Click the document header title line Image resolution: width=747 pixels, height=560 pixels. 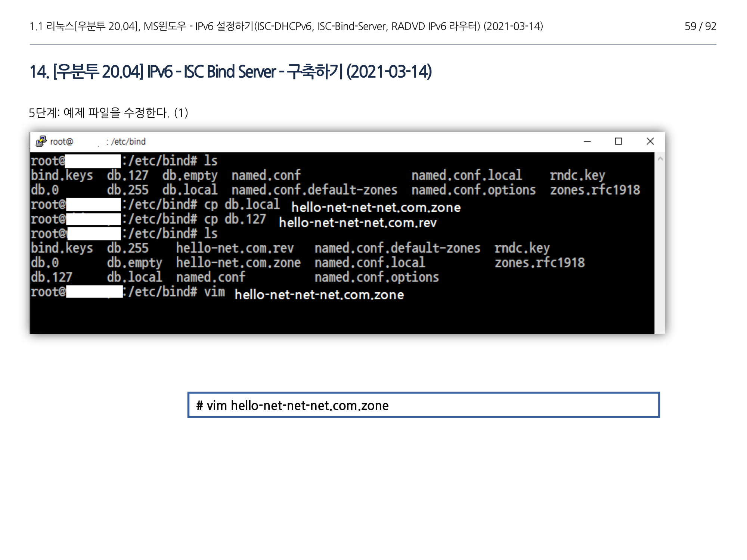[x=286, y=26]
